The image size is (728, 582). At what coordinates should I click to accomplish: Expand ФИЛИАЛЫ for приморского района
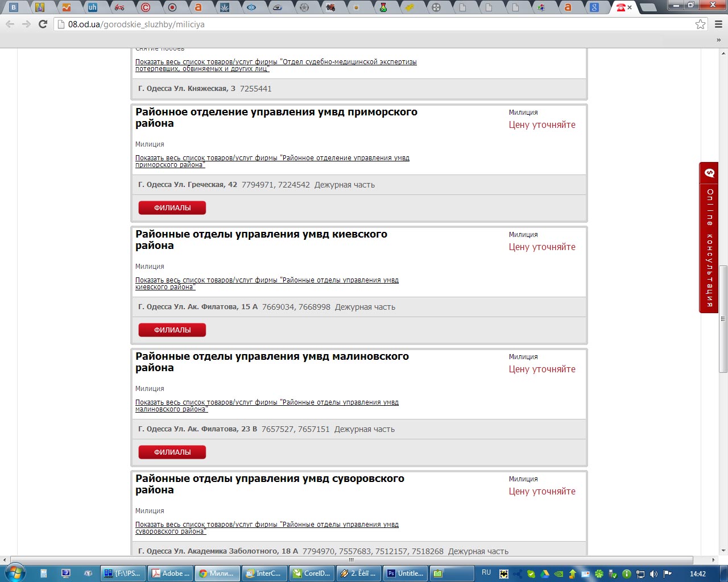pyautogui.click(x=172, y=208)
